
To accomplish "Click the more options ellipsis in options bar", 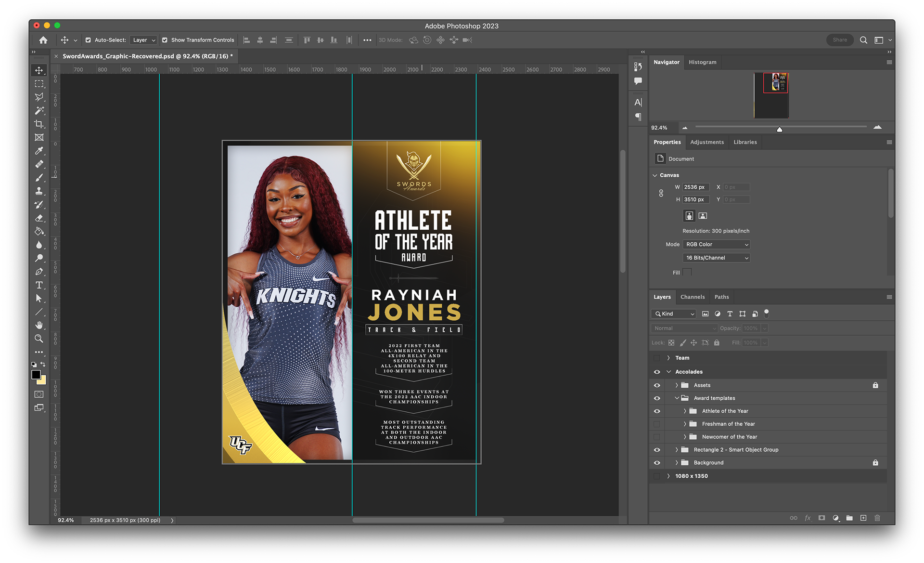I will (x=367, y=40).
